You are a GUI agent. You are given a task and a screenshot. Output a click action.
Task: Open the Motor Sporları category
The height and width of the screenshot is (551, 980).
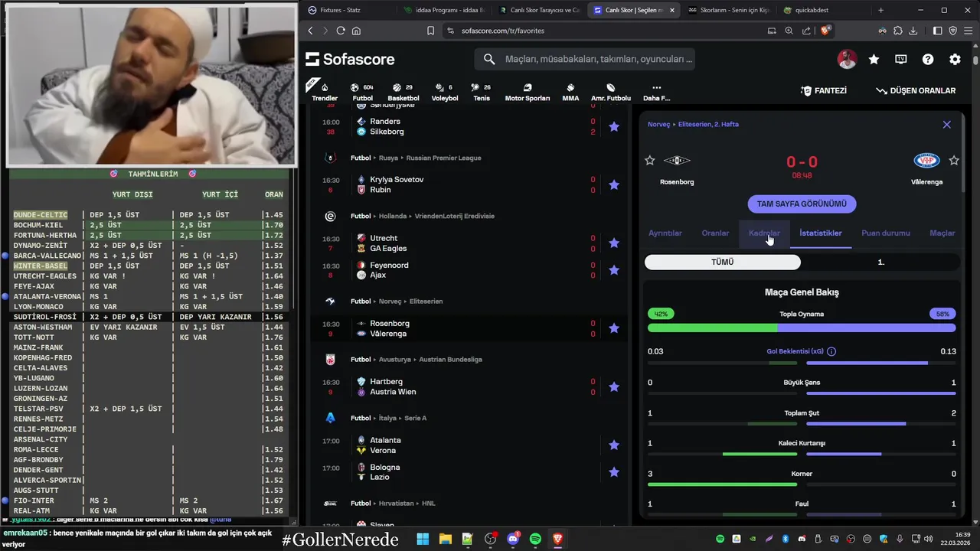pos(527,92)
